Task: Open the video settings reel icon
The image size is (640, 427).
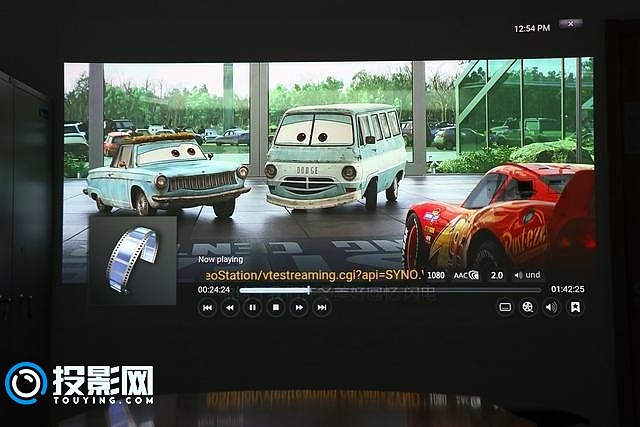Action: (528, 307)
